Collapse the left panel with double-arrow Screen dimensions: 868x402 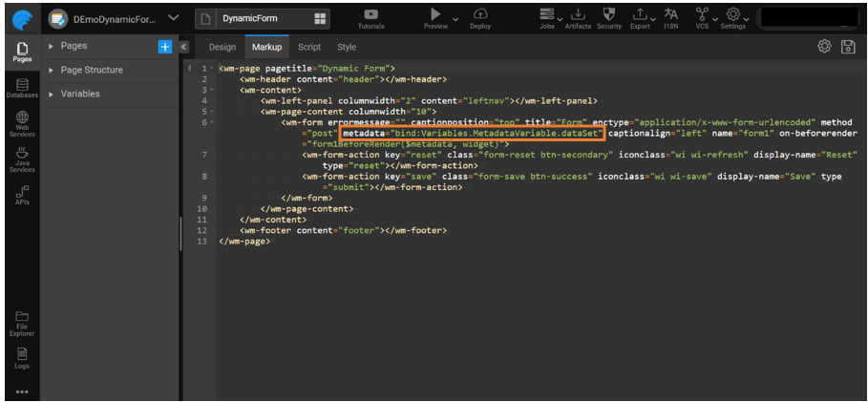pyautogui.click(x=183, y=47)
